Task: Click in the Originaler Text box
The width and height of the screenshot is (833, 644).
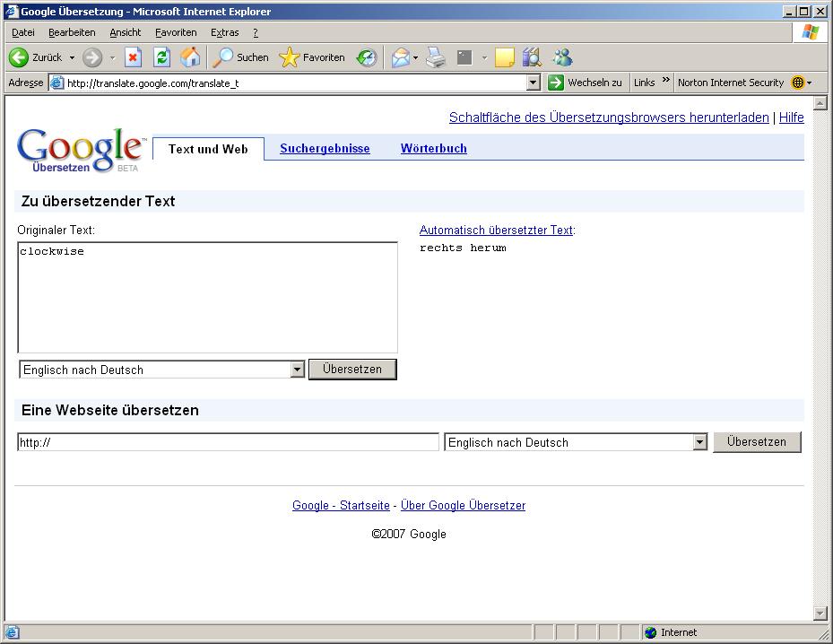Action: click(x=208, y=298)
